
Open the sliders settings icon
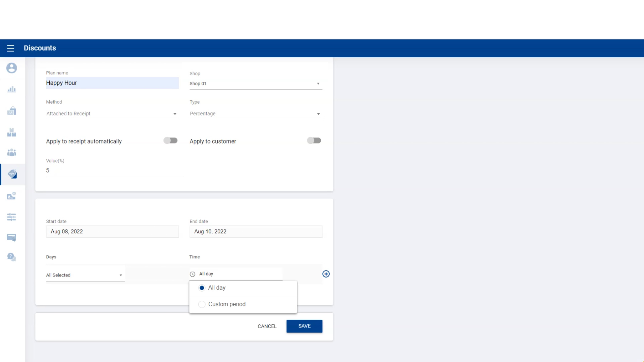[11, 217]
